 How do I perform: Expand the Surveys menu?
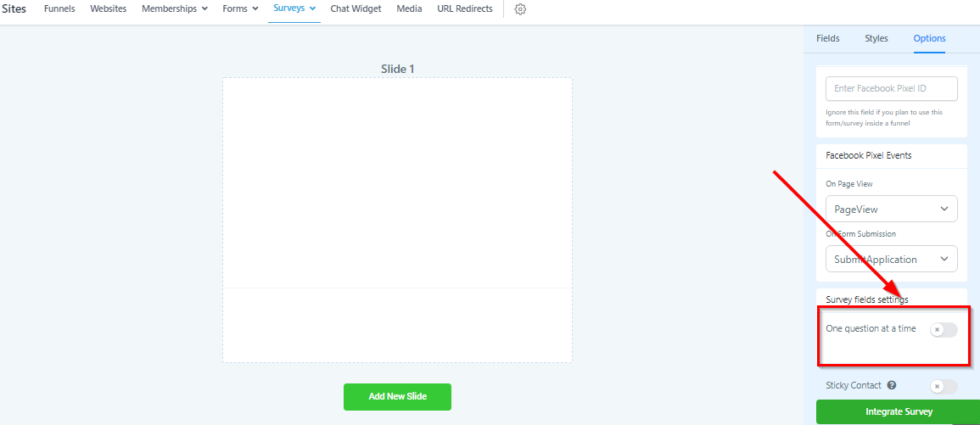294,8
